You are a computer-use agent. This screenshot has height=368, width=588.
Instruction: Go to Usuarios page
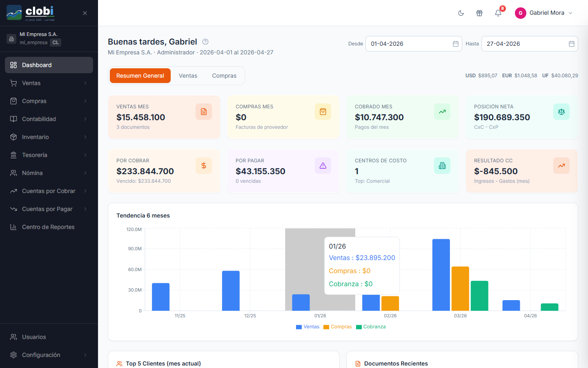tap(49, 337)
